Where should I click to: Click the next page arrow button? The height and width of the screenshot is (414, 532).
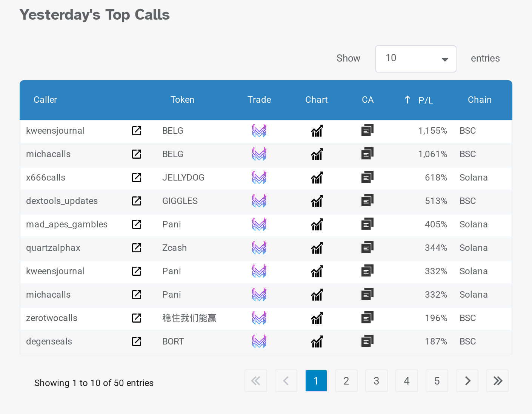click(467, 381)
